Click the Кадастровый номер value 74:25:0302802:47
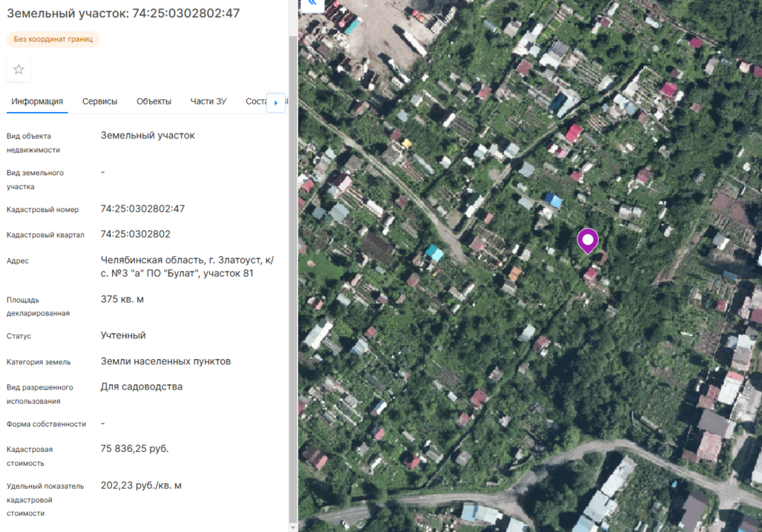The image size is (762, 532). (x=142, y=209)
